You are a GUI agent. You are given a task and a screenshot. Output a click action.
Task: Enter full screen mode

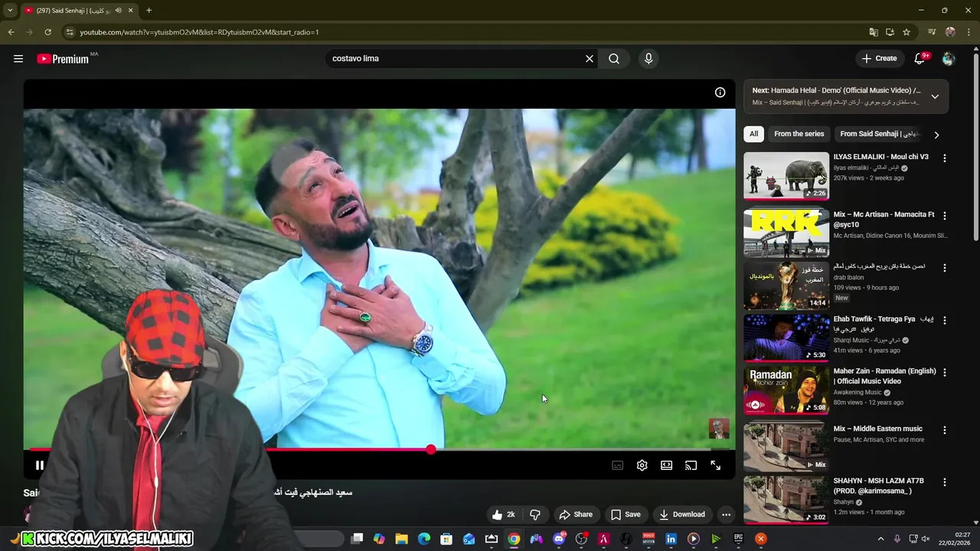(x=715, y=465)
